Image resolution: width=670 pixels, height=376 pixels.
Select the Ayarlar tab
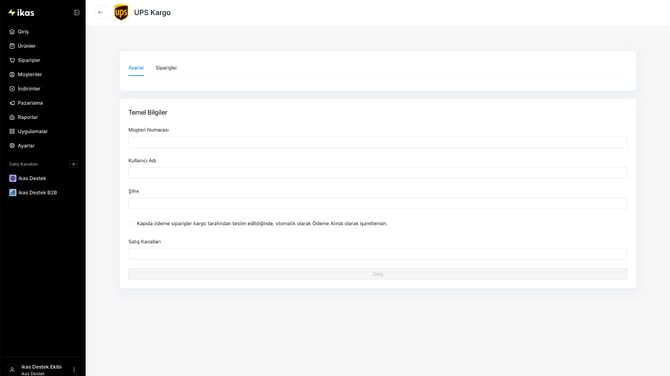(x=136, y=68)
